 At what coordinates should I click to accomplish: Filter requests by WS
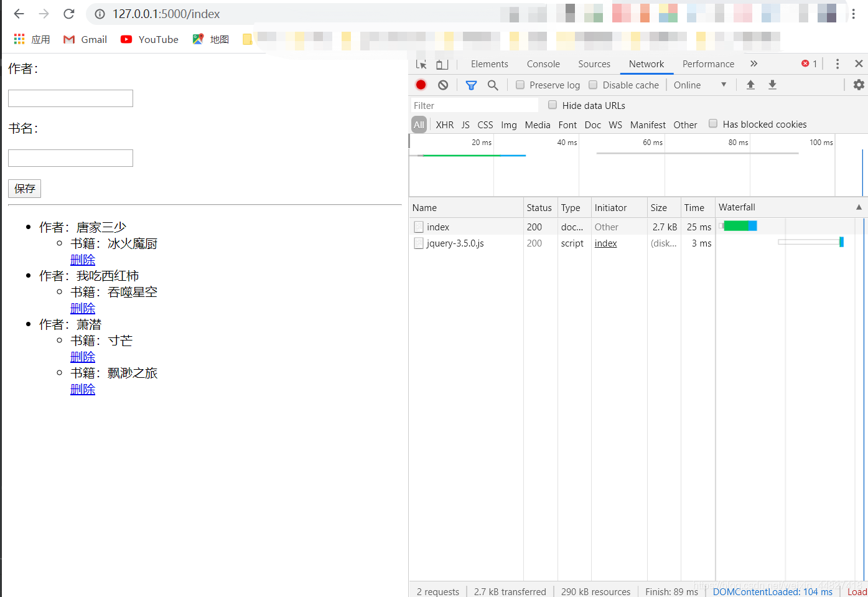(615, 125)
